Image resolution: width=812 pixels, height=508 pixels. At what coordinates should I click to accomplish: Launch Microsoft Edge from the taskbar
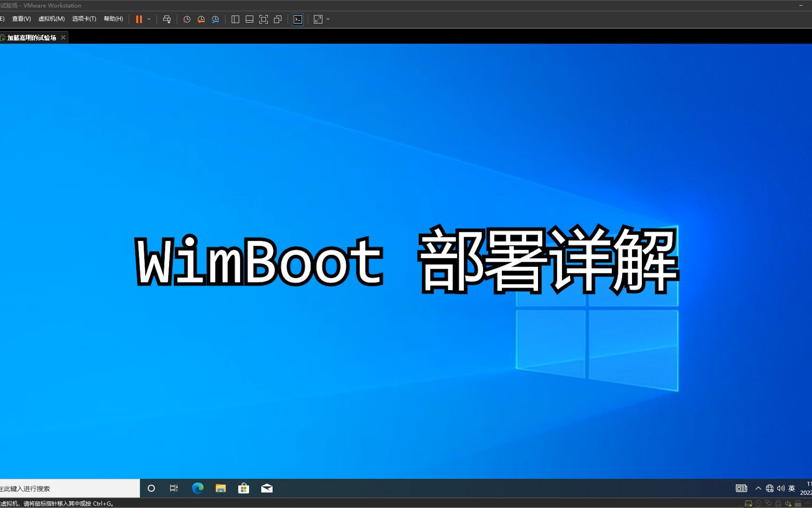click(197, 488)
